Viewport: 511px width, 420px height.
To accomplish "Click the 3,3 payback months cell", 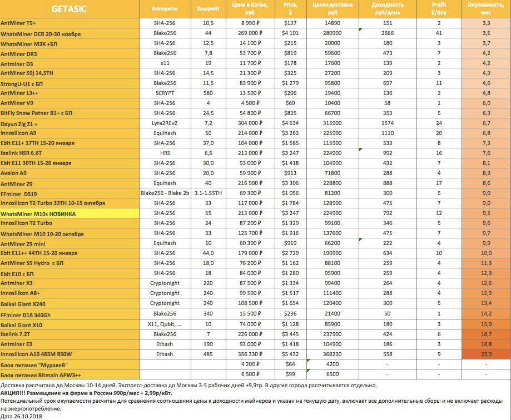I will pyautogui.click(x=486, y=23).
